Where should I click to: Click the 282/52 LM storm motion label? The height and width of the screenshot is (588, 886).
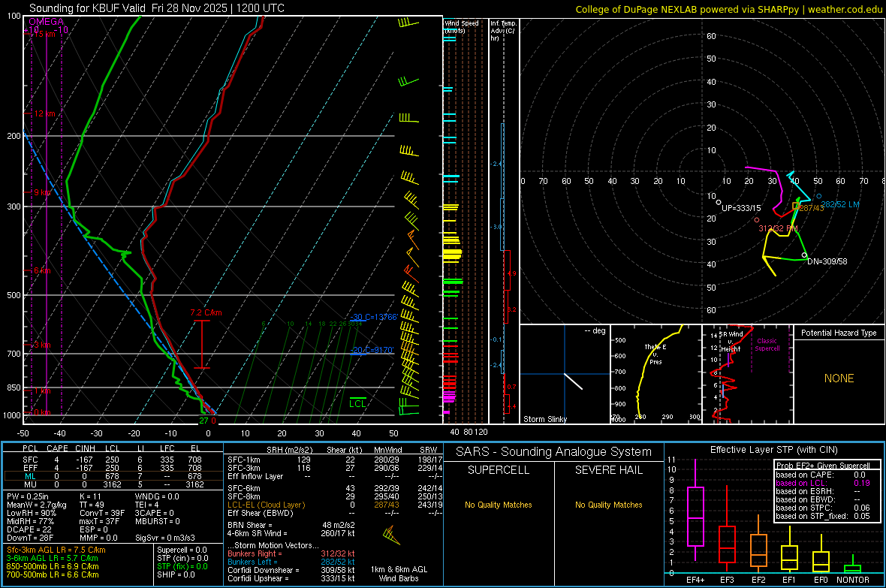[839, 204]
